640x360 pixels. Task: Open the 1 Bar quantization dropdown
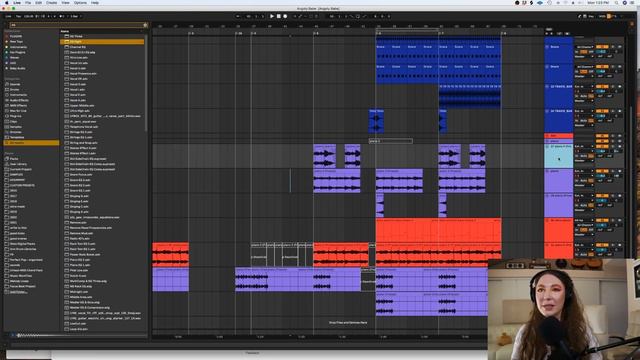click(x=75, y=16)
